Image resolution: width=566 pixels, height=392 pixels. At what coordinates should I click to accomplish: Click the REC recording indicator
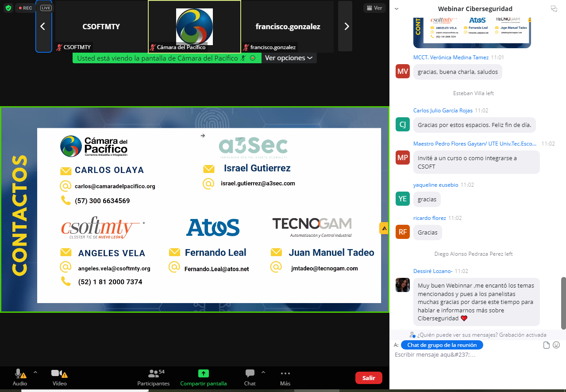[x=25, y=8]
